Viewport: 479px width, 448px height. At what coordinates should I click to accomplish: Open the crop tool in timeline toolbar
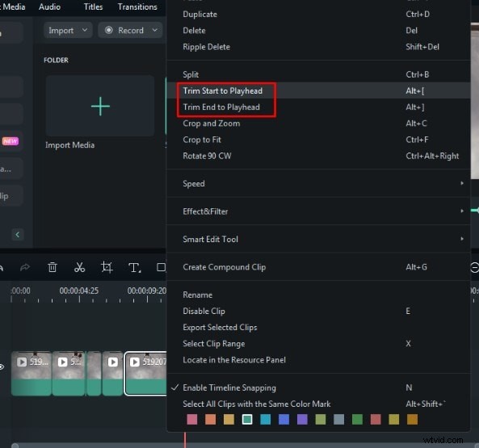107,267
